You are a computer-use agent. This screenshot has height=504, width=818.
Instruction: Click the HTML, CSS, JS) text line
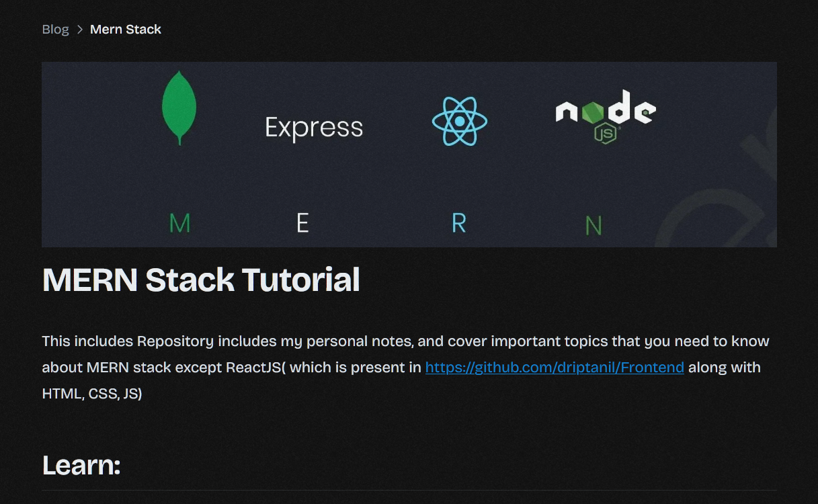[x=92, y=394]
